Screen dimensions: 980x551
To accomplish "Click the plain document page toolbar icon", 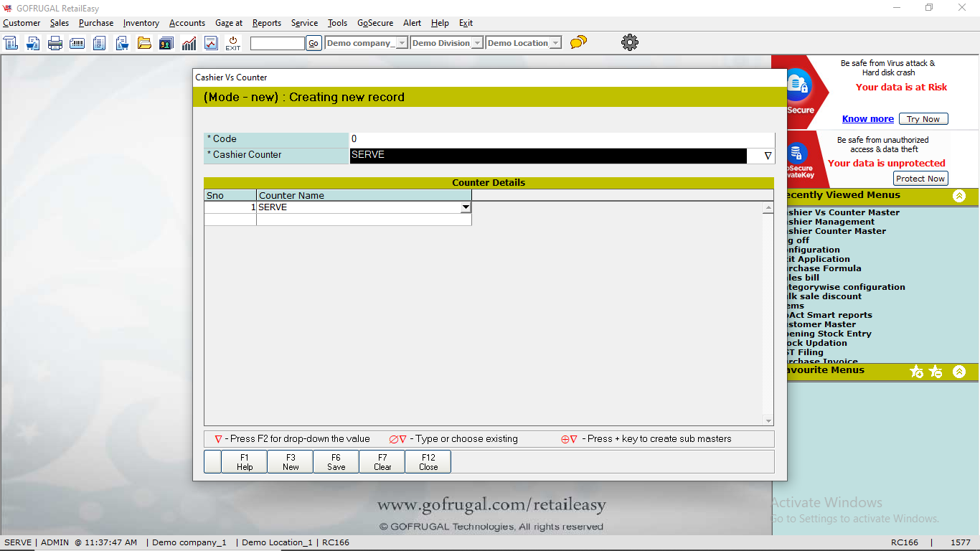I will [100, 43].
